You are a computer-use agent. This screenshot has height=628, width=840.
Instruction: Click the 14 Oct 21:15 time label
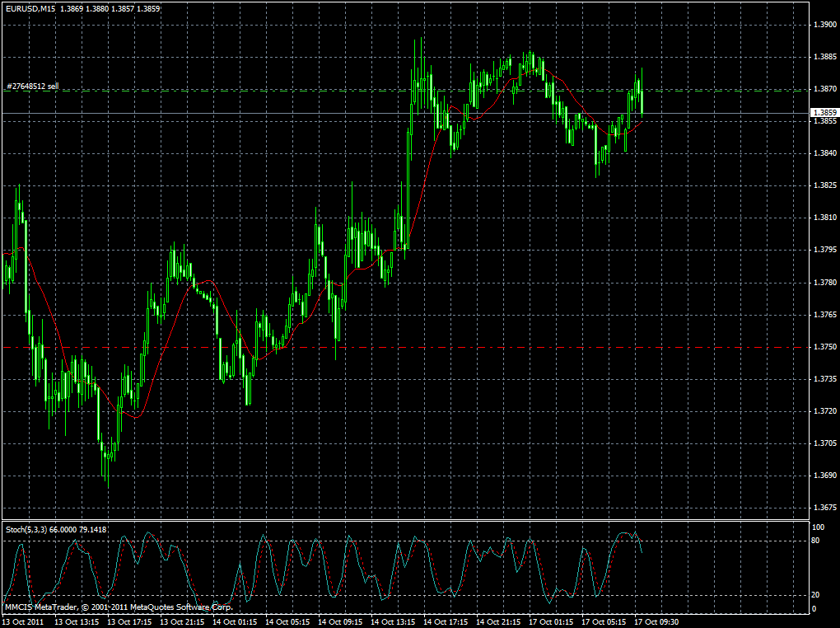coord(498,622)
